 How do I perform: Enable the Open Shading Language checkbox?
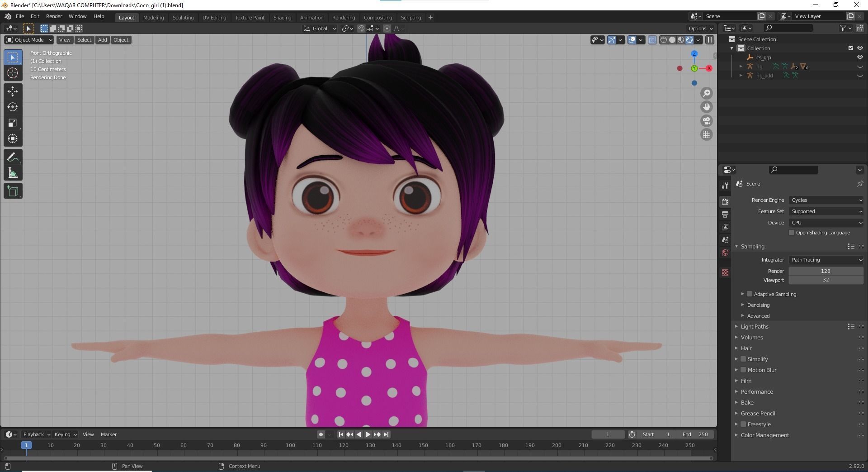(792, 232)
